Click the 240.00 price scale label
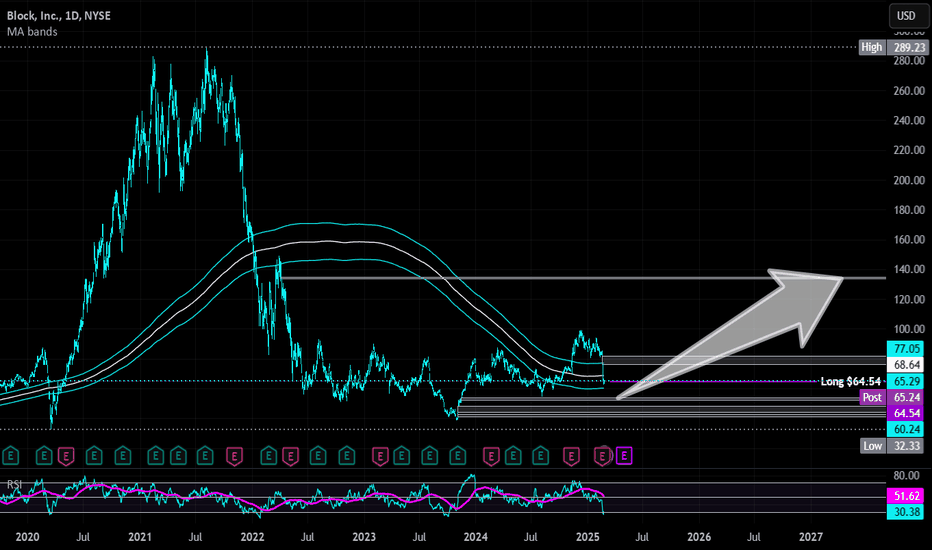 pos(909,120)
